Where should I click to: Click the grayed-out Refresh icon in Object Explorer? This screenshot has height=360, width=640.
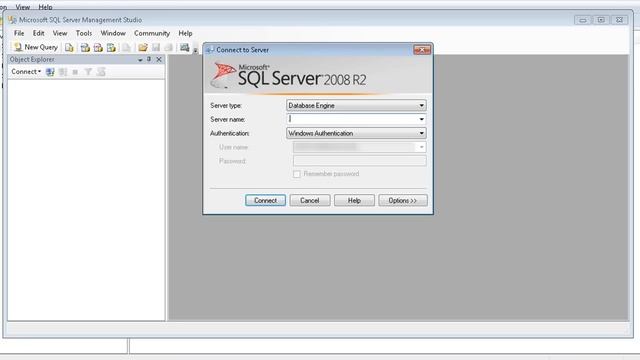pyautogui.click(x=101, y=72)
